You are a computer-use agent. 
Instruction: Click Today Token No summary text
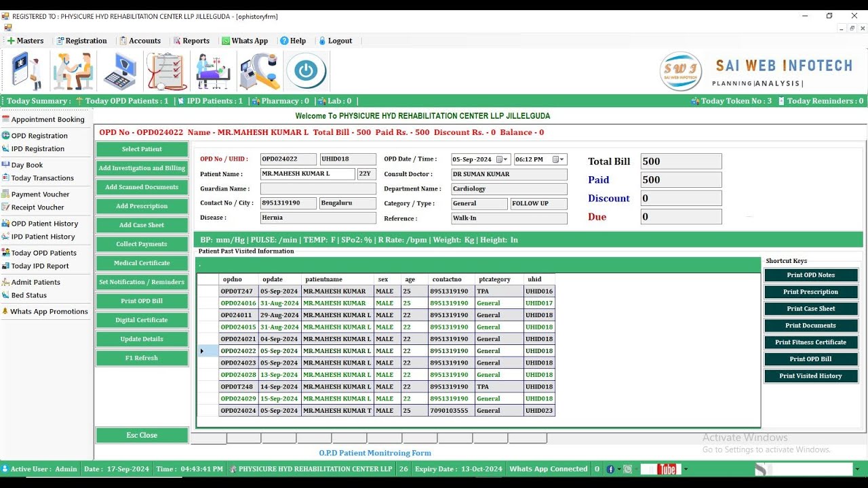click(x=732, y=101)
